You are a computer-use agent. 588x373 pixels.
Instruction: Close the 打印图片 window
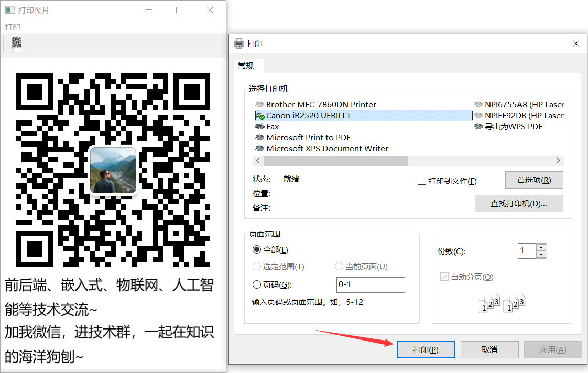point(210,10)
